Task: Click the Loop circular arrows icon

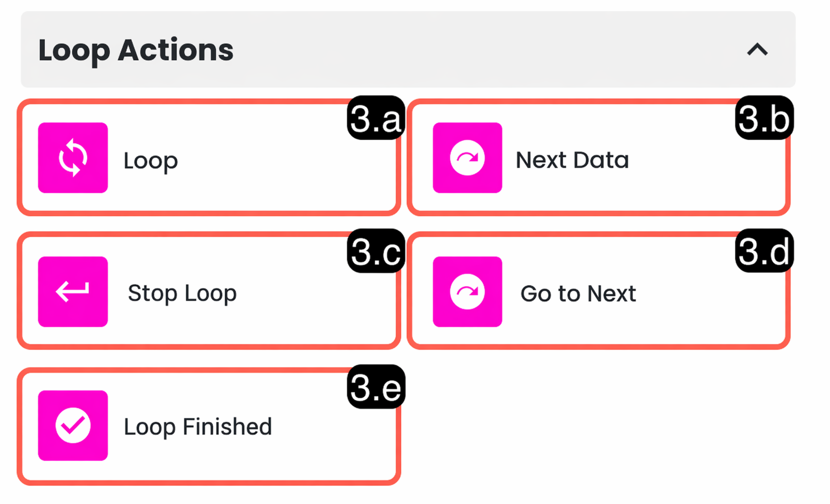Action: coord(73,158)
